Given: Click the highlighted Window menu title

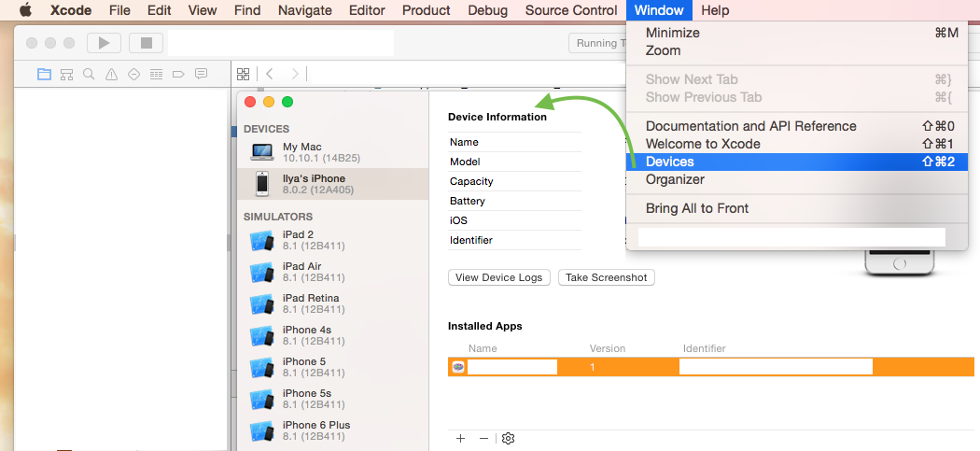Looking at the screenshot, I should point(659,10).
